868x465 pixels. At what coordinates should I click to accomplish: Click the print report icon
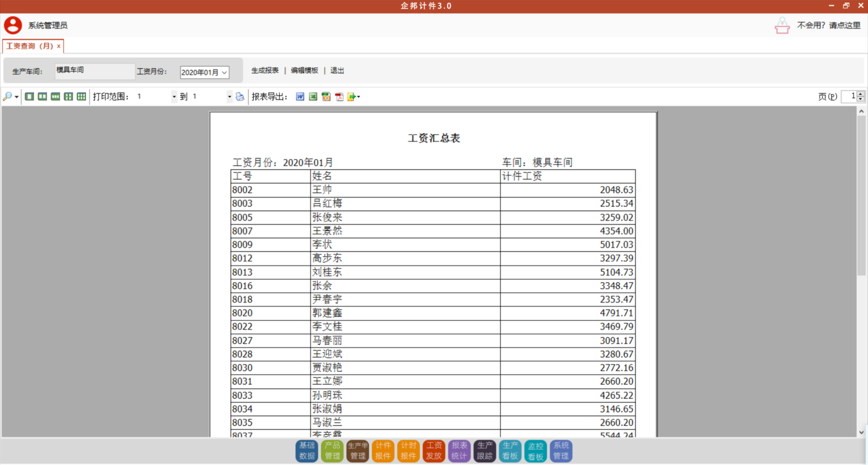coord(240,97)
